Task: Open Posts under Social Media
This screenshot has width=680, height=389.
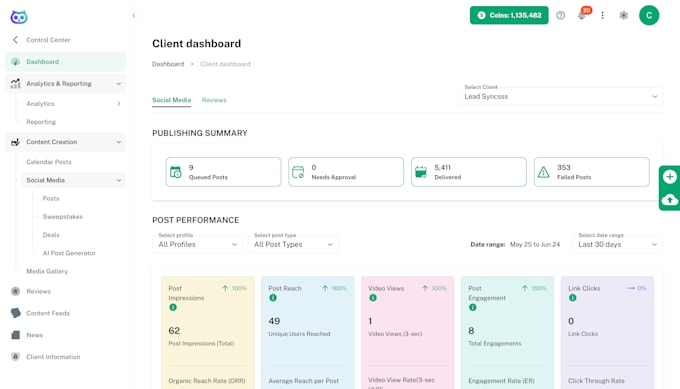Action: (x=51, y=198)
